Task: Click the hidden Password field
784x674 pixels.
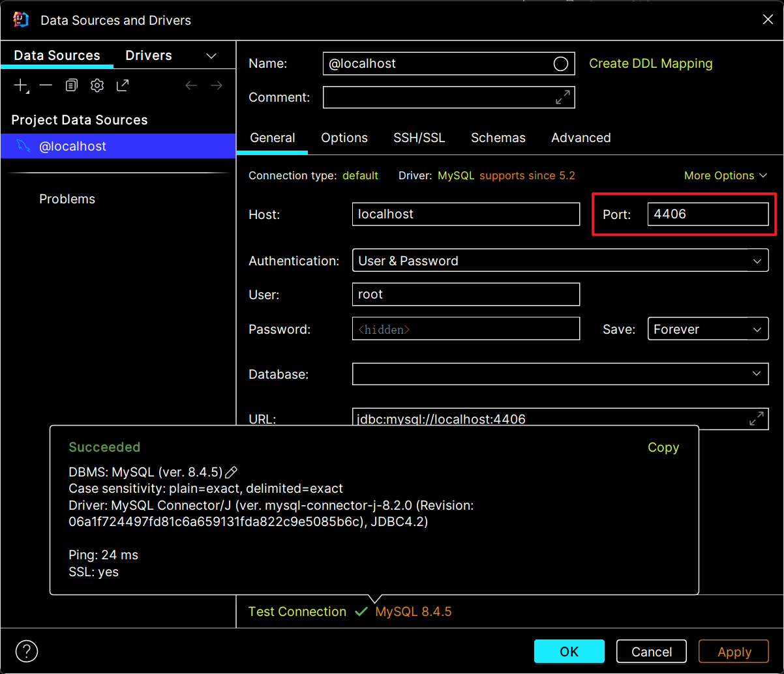Action: tap(466, 329)
